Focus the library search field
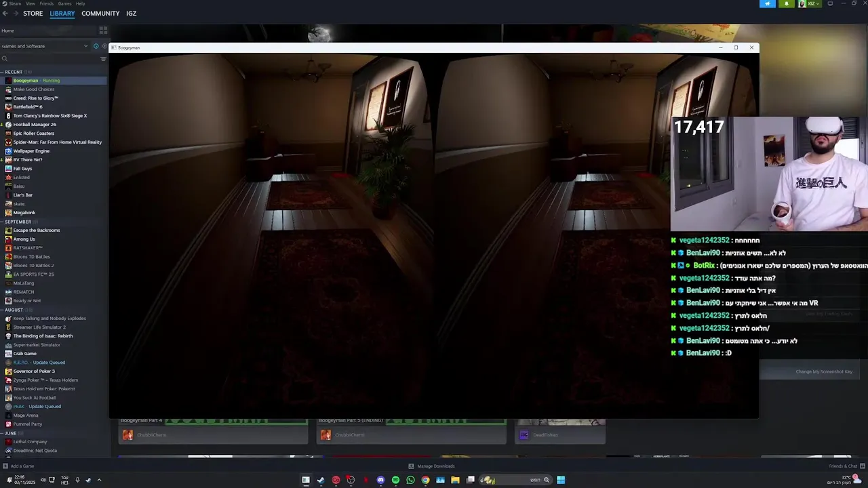Screen dimensions: 868x488 49,59
